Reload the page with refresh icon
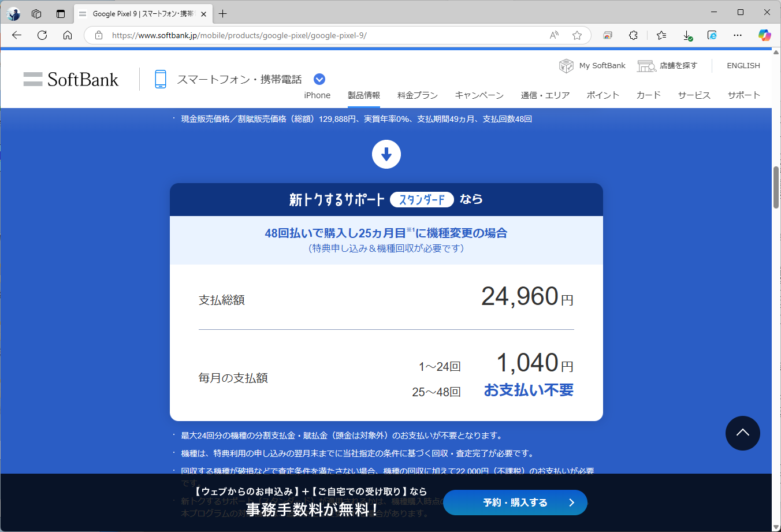The height and width of the screenshot is (532, 781). [42, 35]
